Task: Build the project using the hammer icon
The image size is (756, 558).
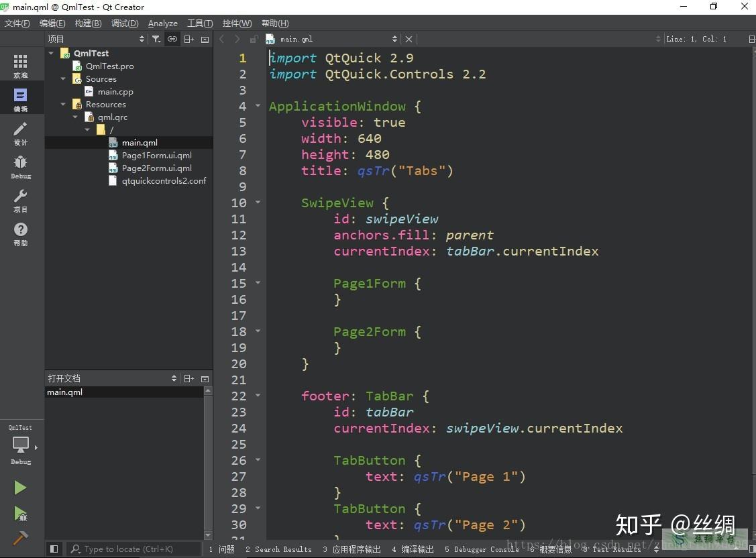Action: 21,538
